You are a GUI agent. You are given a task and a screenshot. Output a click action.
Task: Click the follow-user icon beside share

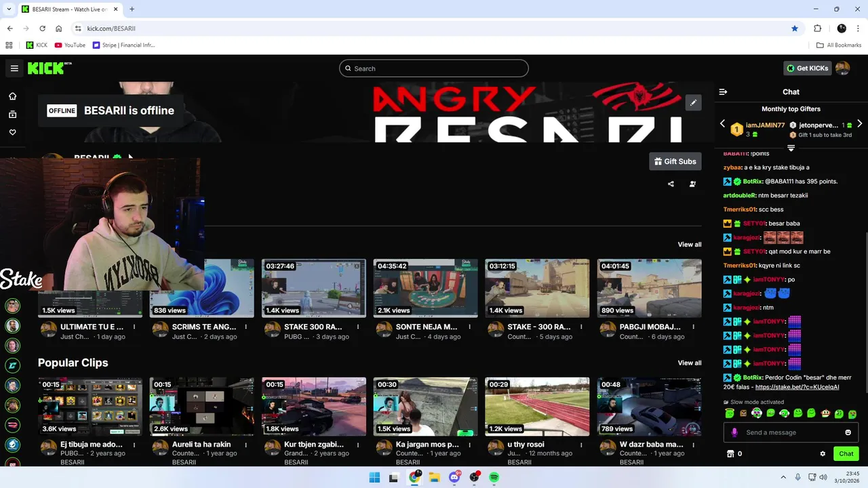pos(692,184)
